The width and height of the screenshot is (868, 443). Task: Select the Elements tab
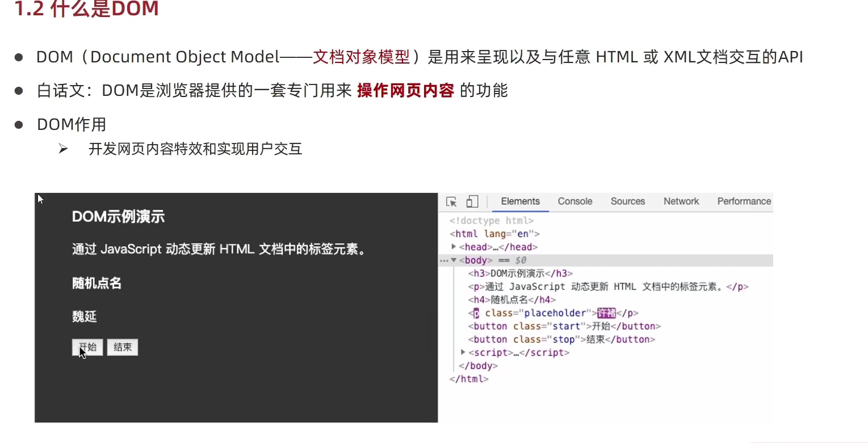click(519, 201)
